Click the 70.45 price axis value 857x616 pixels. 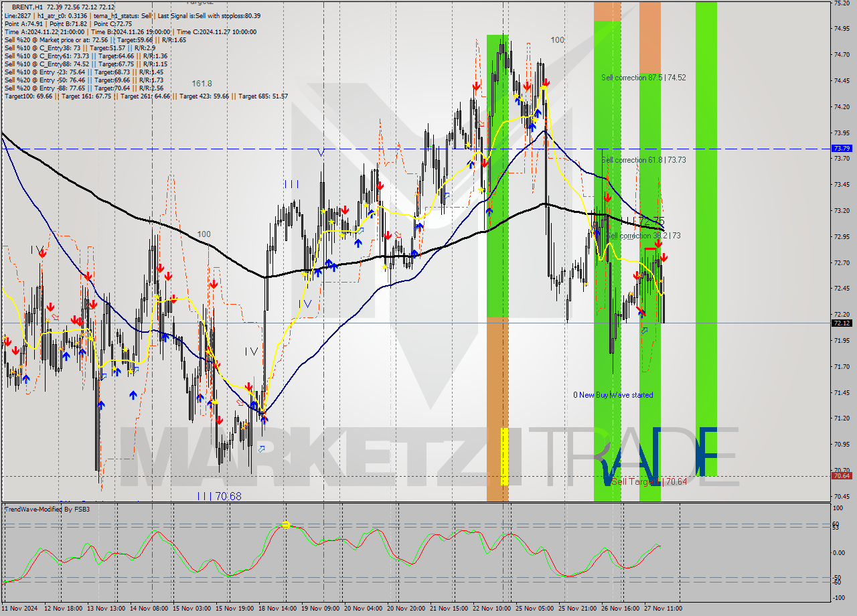pyautogui.click(x=842, y=496)
